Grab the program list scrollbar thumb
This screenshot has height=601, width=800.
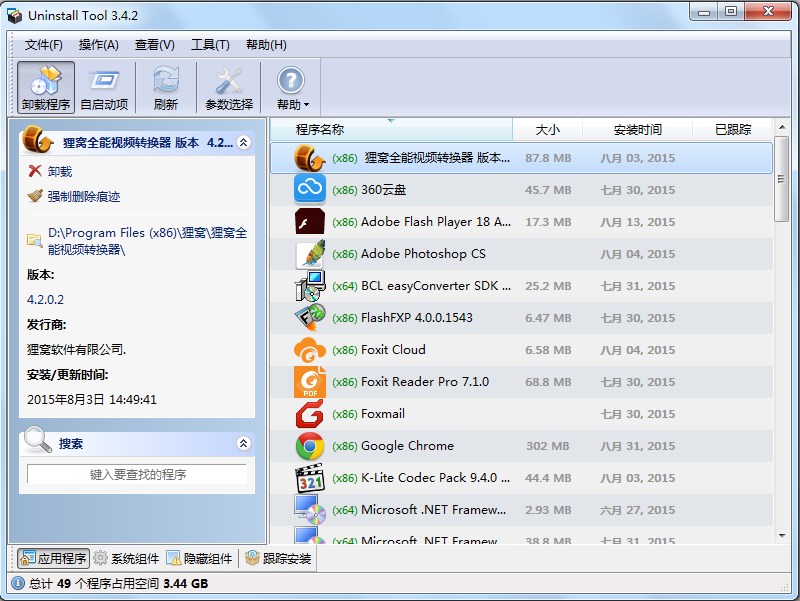pos(782,179)
